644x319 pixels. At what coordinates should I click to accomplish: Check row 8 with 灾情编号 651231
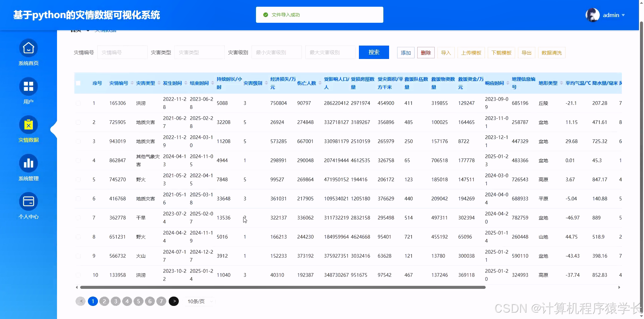coord(78,237)
